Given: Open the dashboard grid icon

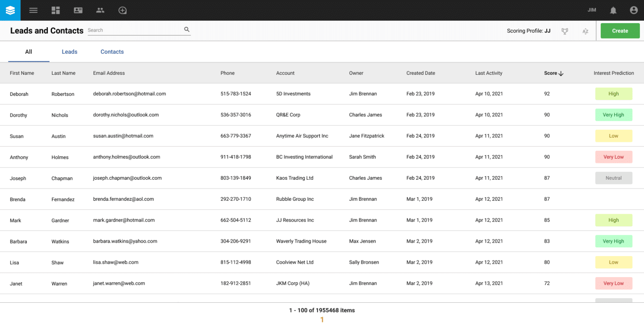Looking at the screenshot, I should click(x=55, y=10).
